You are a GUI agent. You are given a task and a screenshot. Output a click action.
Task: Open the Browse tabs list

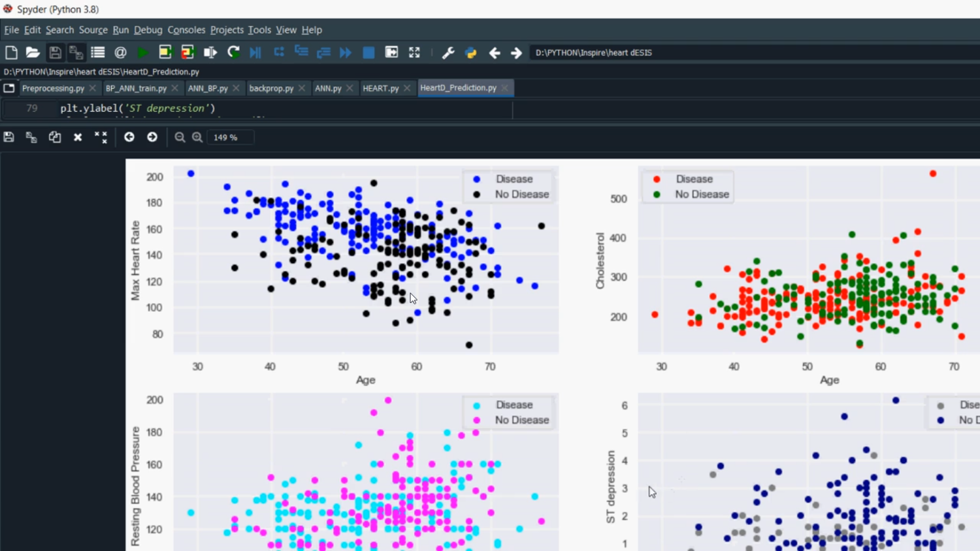(9, 88)
